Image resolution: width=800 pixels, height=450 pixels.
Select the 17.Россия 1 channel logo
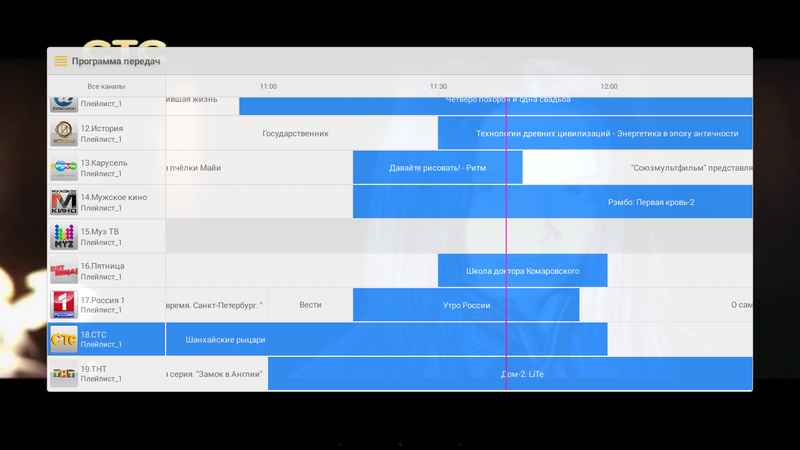[64, 305]
